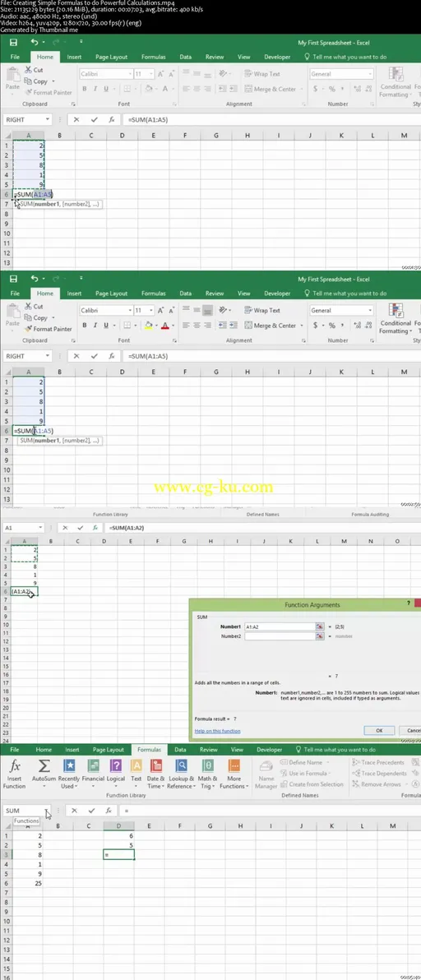Screen dimensions: 421x980
Task: Click Insert Function fx icon in Formulas ribbon
Action: (x=15, y=766)
